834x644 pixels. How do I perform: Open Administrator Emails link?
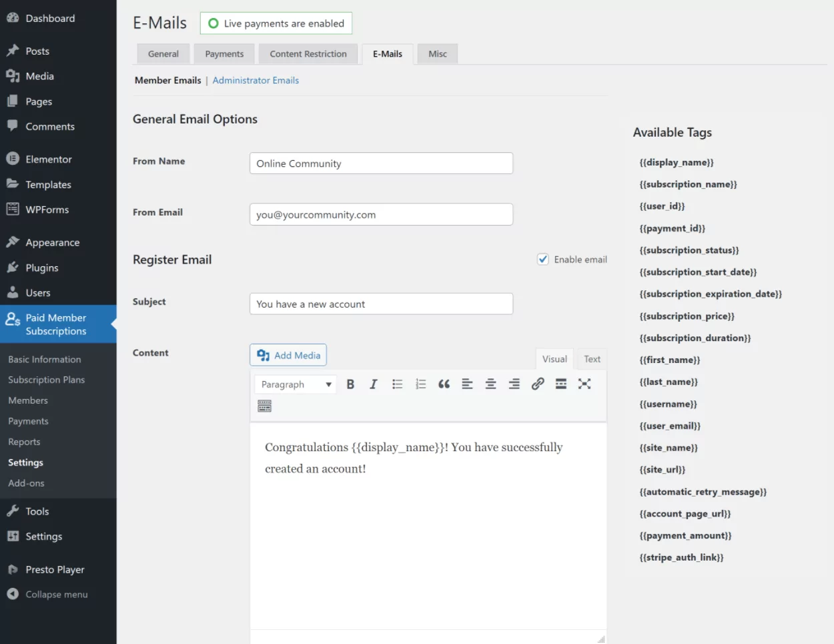256,80
